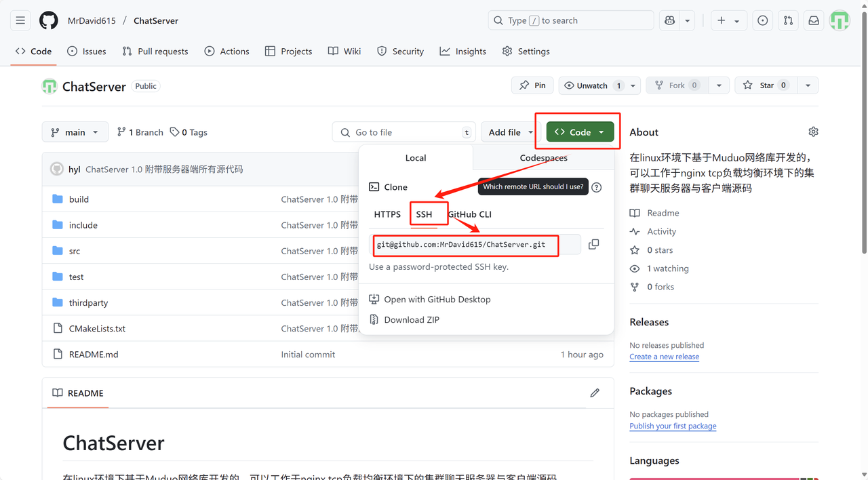Select the Codespaces tab in clone panel

(x=543, y=157)
